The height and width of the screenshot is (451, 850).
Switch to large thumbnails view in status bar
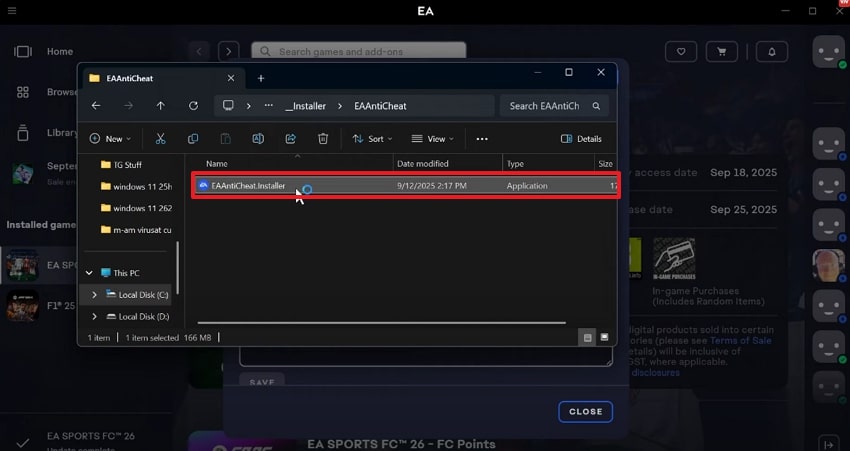(604, 337)
